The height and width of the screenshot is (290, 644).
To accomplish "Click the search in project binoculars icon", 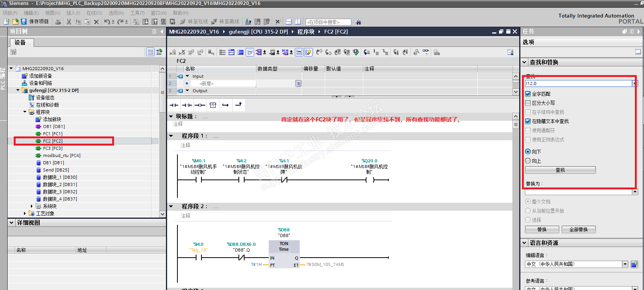I will [357, 22].
